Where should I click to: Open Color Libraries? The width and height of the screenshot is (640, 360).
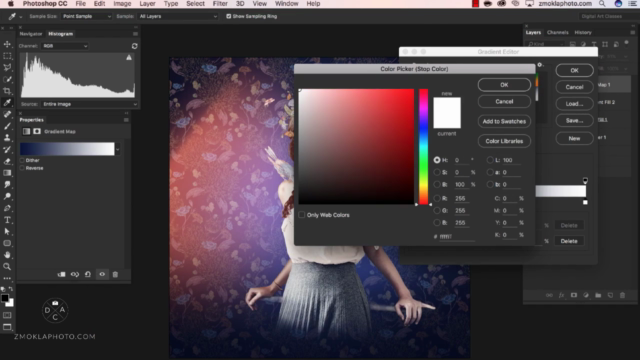click(x=504, y=141)
